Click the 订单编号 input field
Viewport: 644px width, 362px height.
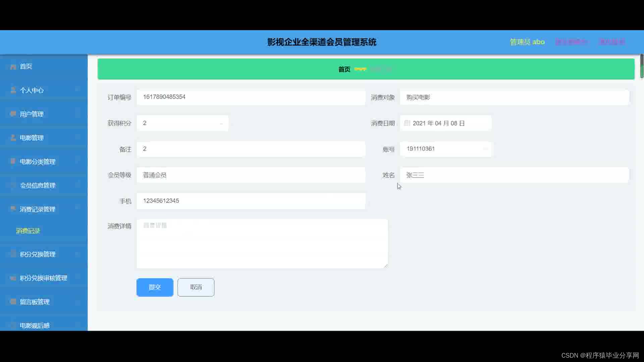tap(251, 97)
